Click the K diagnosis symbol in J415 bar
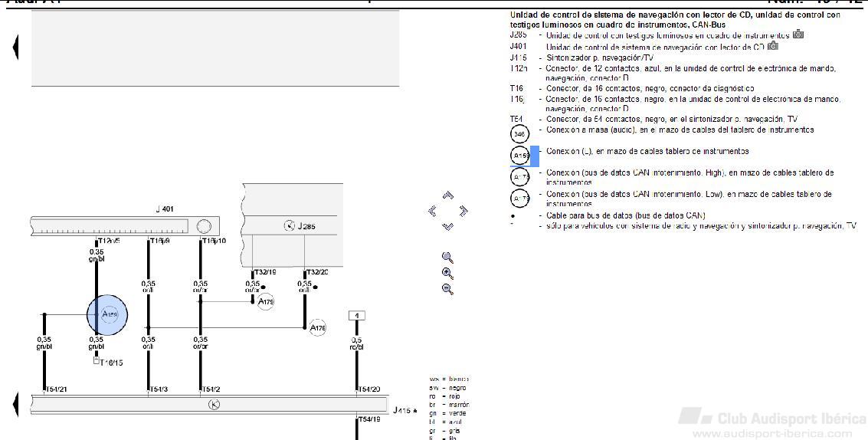The height and width of the screenshot is (440, 868). 214,405
